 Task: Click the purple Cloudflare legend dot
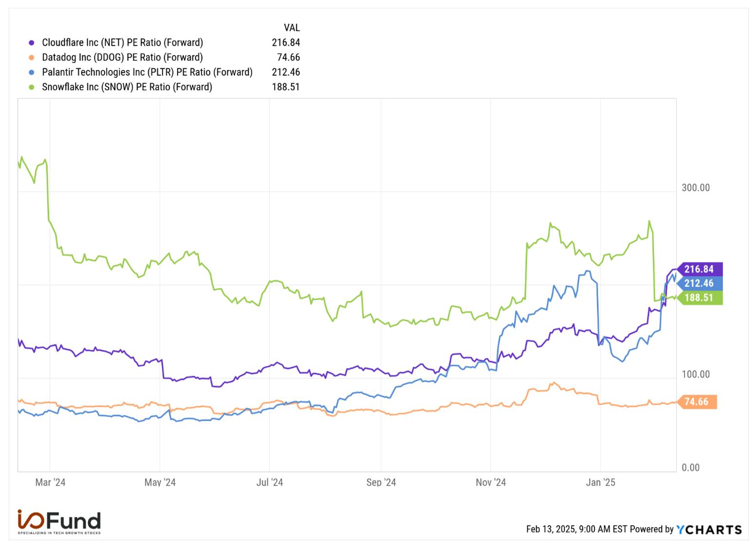coord(32,43)
